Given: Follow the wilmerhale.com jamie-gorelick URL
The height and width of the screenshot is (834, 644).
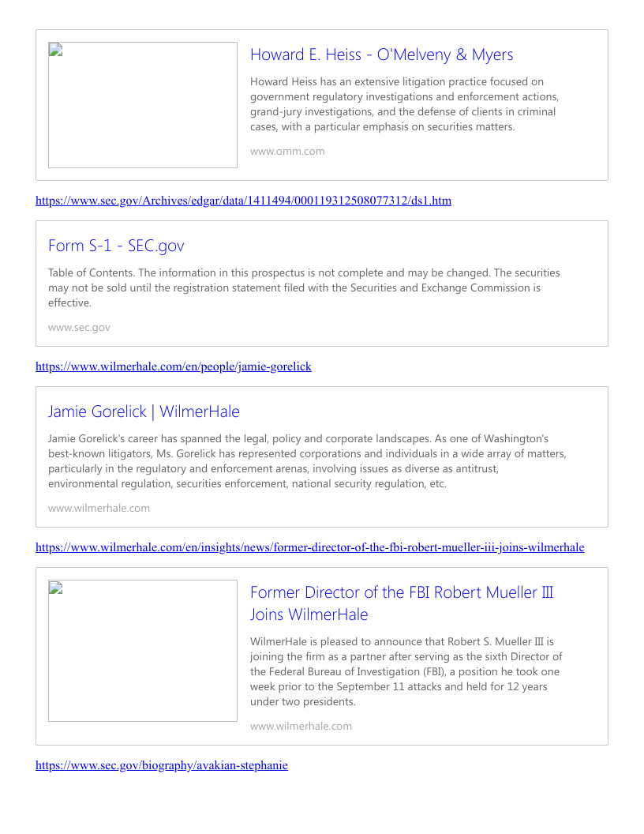Looking at the screenshot, I should 174,366.
